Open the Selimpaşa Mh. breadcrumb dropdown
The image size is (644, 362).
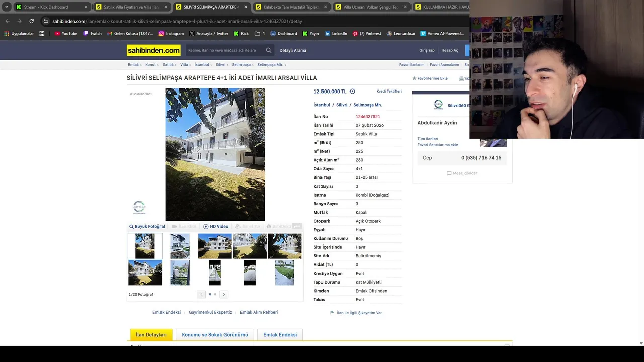pyautogui.click(x=272, y=65)
